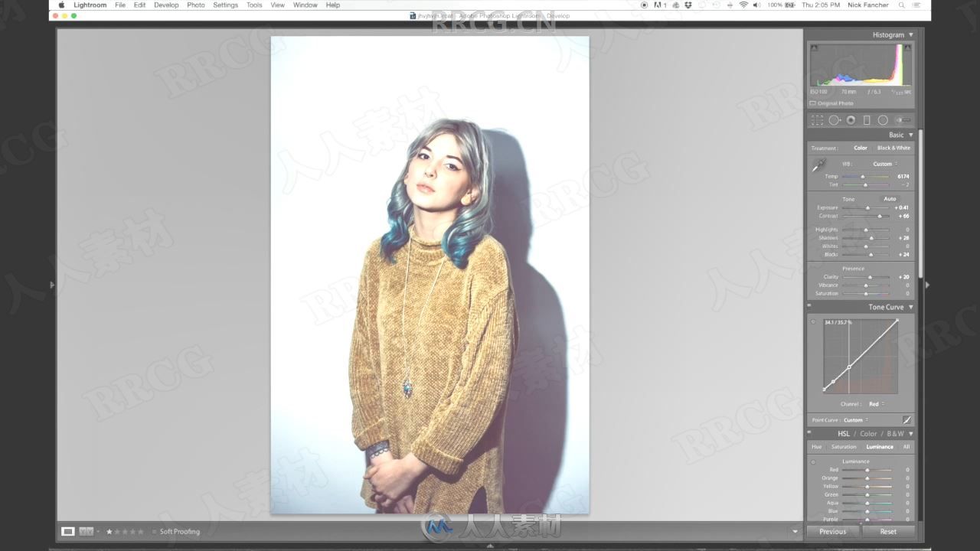The width and height of the screenshot is (980, 551).
Task: Switch to HSL Saturation tab
Action: (844, 447)
